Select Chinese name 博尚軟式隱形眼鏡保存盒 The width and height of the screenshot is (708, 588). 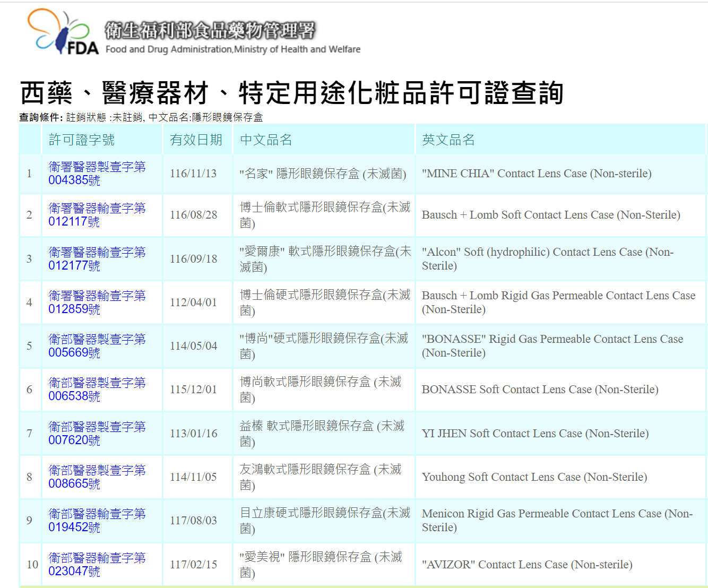pos(321,390)
